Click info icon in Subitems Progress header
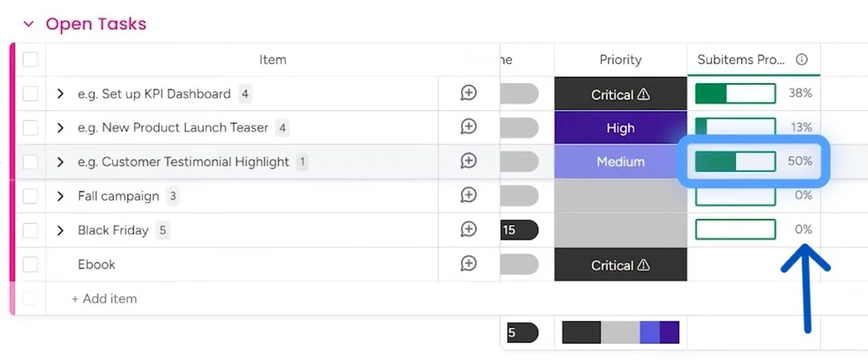868x364 pixels. click(801, 59)
